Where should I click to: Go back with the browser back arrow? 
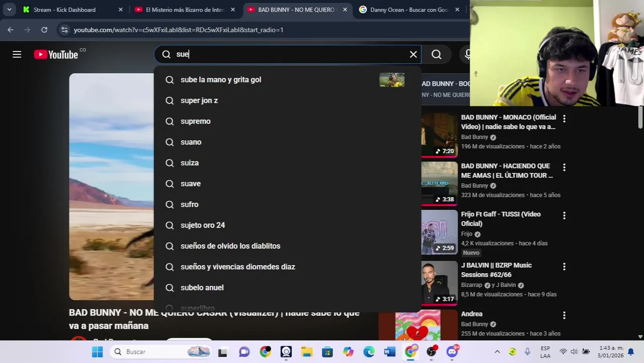pos(11,30)
